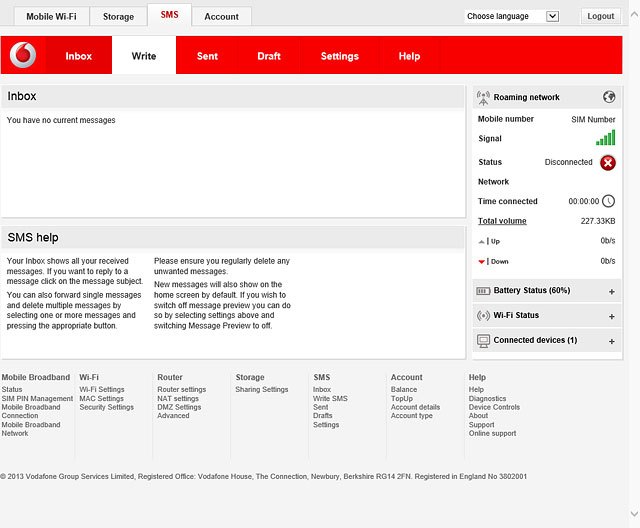Click the roaming network antenna icon
The width and height of the screenshot is (640, 528).
(483, 98)
